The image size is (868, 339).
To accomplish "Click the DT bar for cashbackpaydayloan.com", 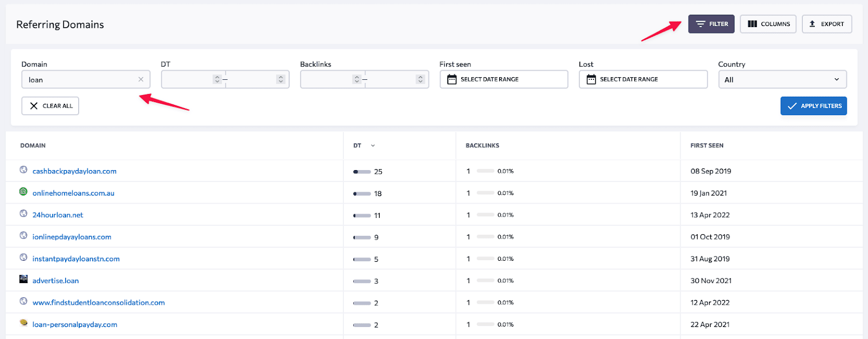I will click(x=362, y=172).
